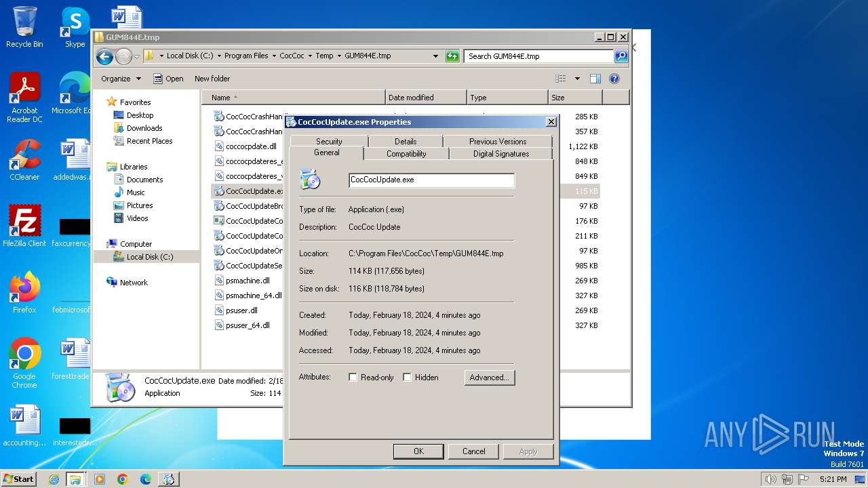
Task: Open Music library in sidebar
Action: tap(136, 192)
